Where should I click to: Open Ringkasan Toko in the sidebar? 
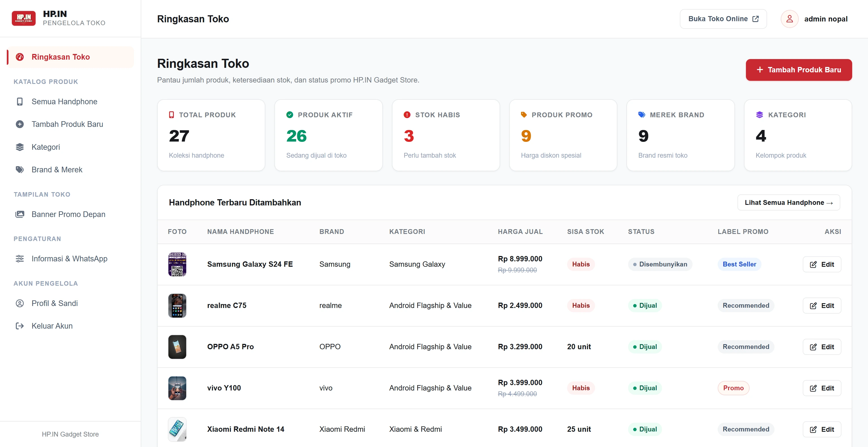pos(70,57)
